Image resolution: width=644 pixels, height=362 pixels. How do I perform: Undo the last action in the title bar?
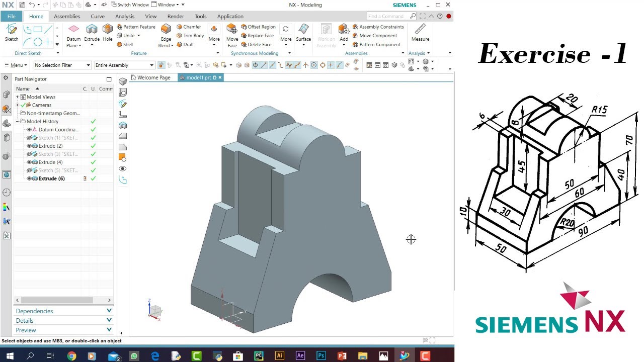tap(32, 5)
